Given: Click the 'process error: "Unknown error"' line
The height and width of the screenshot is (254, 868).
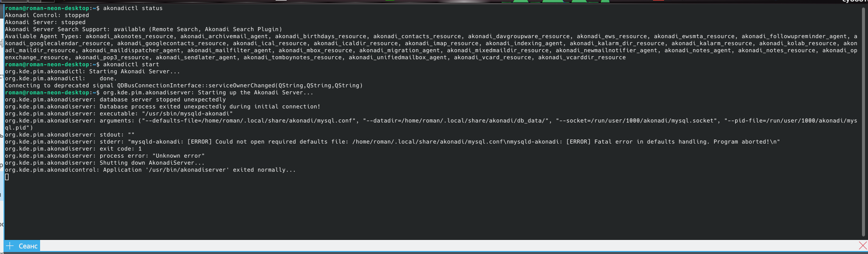Looking at the screenshot, I should point(105,156).
